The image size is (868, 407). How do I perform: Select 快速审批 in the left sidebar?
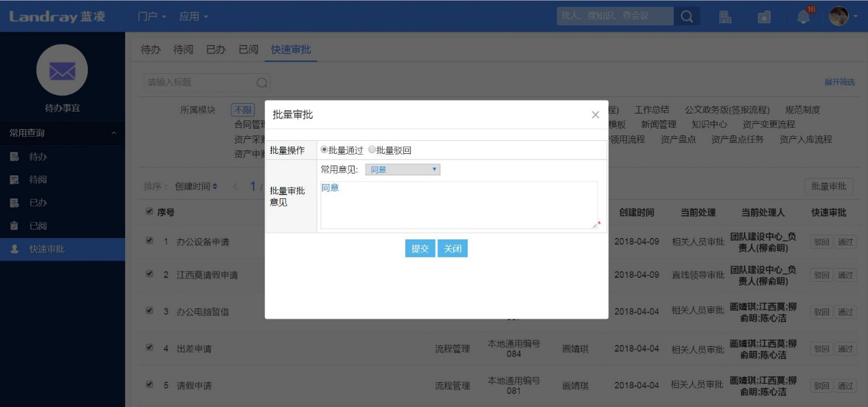(47, 249)
